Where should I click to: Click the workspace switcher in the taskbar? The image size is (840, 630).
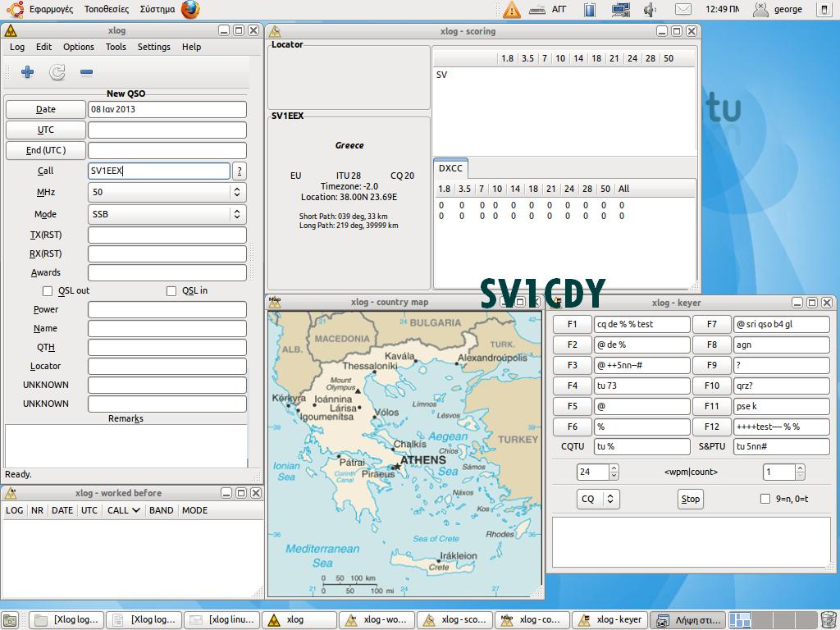[739, 619]
